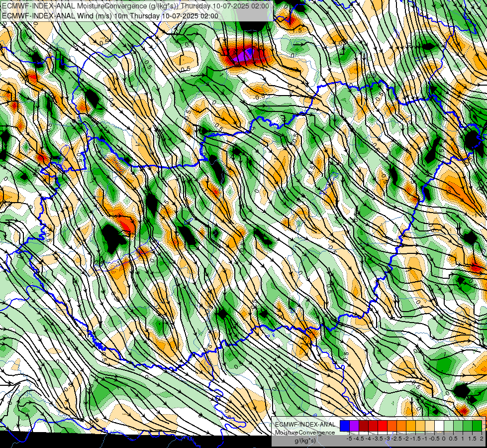Viewport: 487px width, 448px height.
Task: Click the darkest green swatch between 1.5 and 2
Action: pos(477,426)
